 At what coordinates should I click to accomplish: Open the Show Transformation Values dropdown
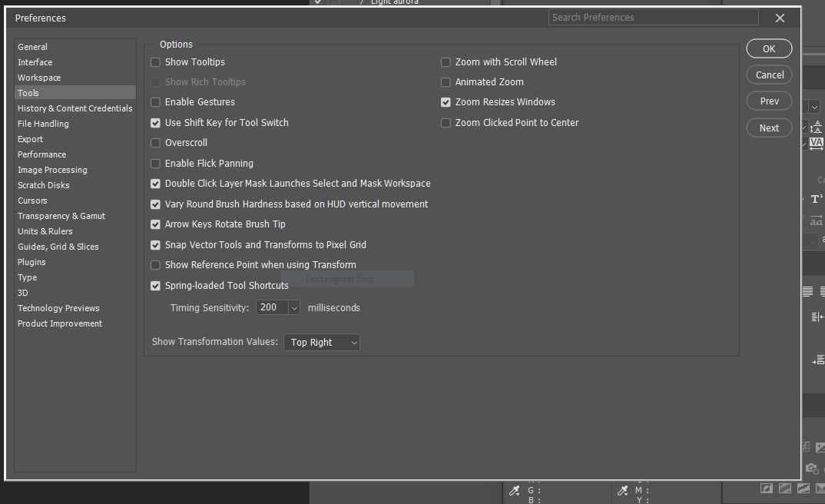321,342
